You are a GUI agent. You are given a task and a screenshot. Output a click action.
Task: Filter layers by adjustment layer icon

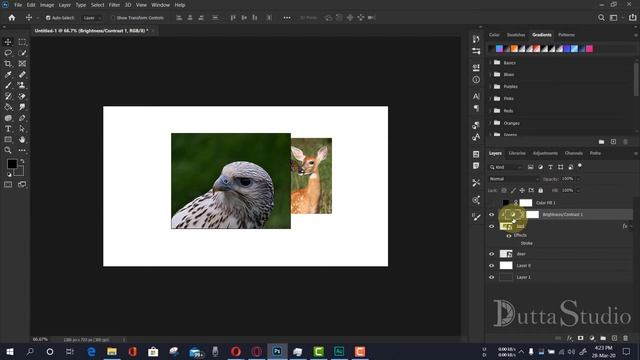[540, 167]
